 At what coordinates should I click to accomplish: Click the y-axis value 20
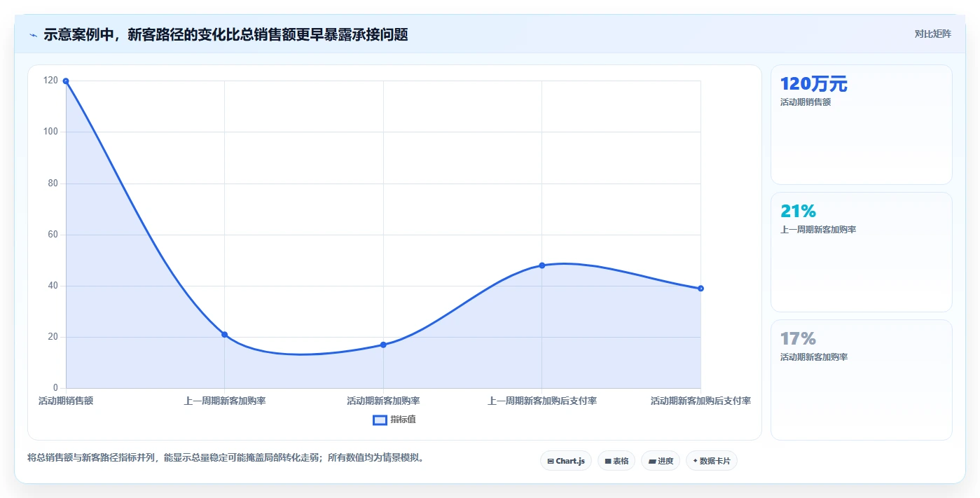[x=53, y=337]
